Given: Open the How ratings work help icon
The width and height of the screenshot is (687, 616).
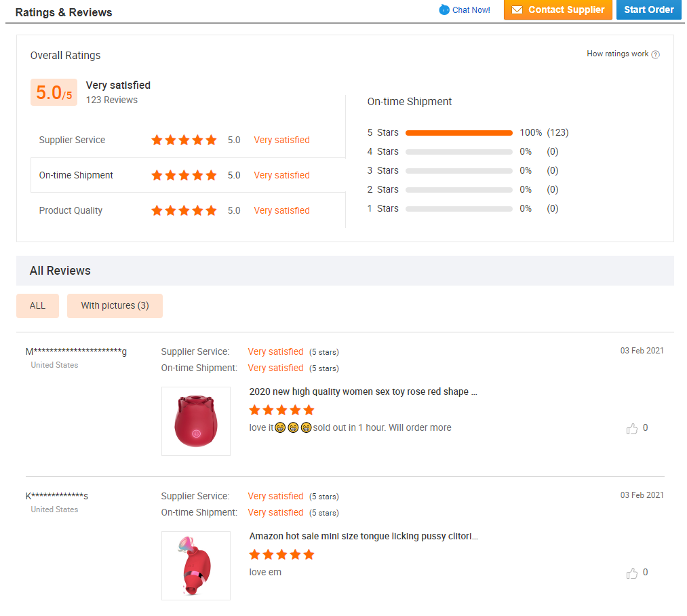Looking at the screenshot, I should pyautogui.click(x=655, y=54).
